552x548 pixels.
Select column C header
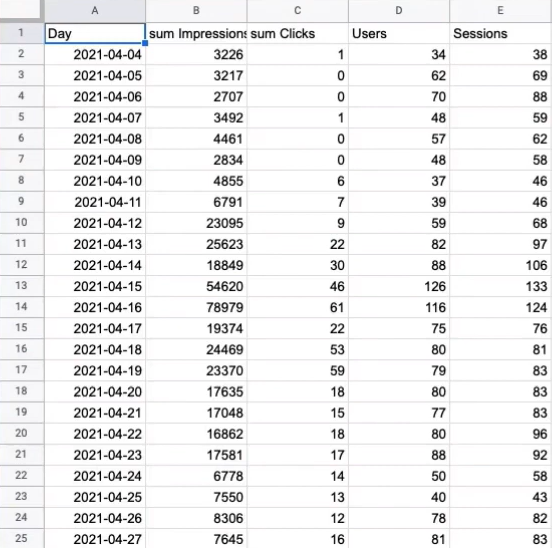(298, 11)
